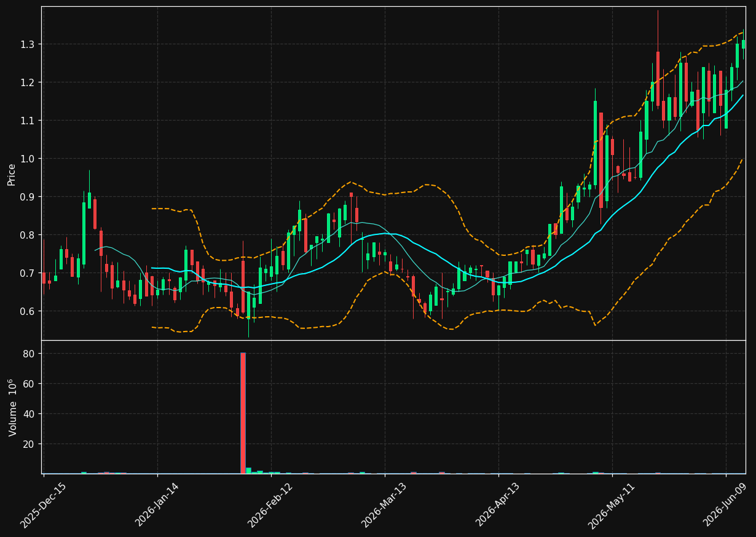Screen dimensions: 756x537
Task: Click the highest red candlestick near 1.28
Action: [x=658, y=79]
